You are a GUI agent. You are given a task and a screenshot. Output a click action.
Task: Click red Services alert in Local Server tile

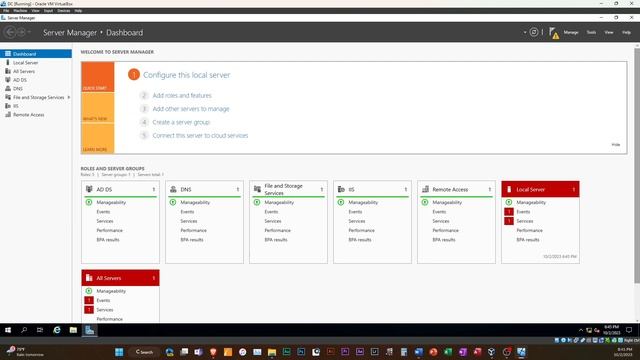509,221
